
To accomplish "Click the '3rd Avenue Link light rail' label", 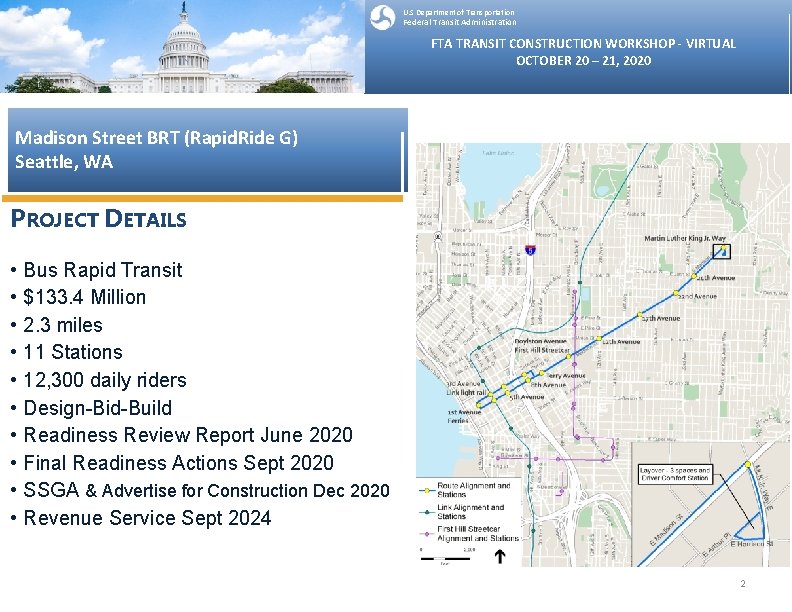I will pyautogui.click(x=467, y=388).
